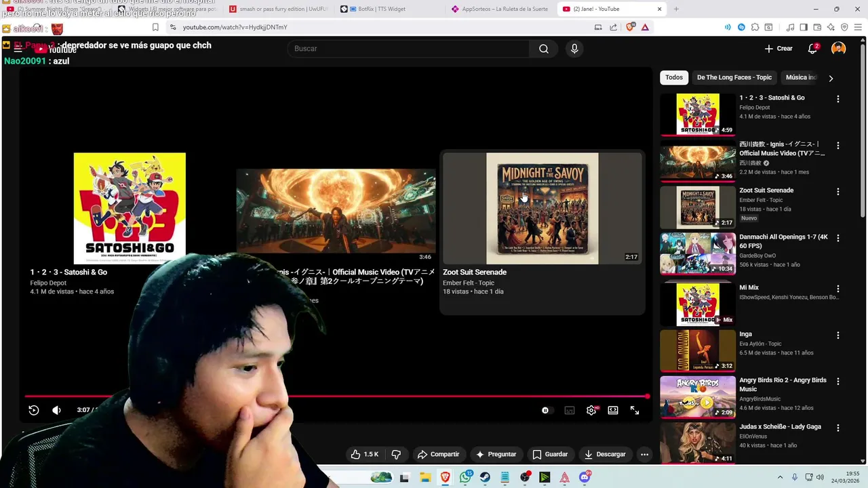Dislike the video with thumbs down
The image size is (868, 488).
click(396, 454)
